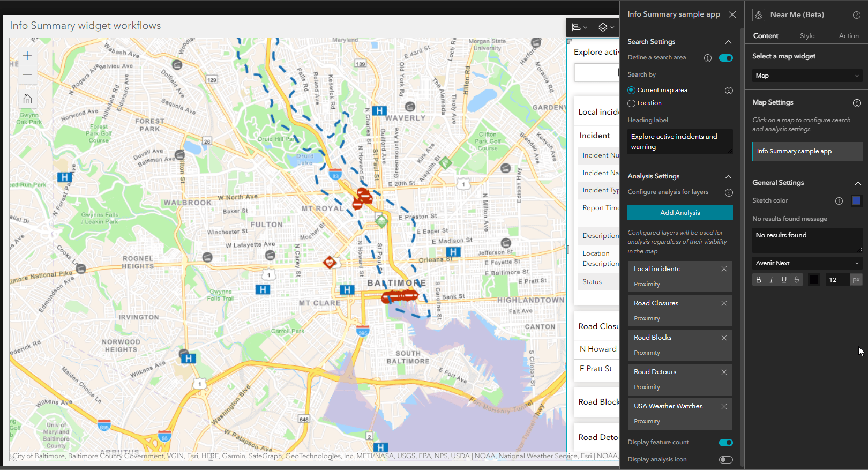868x470 pixels.
Task: Open Road Blocks analysis item
Action: [x=680, y=345]
